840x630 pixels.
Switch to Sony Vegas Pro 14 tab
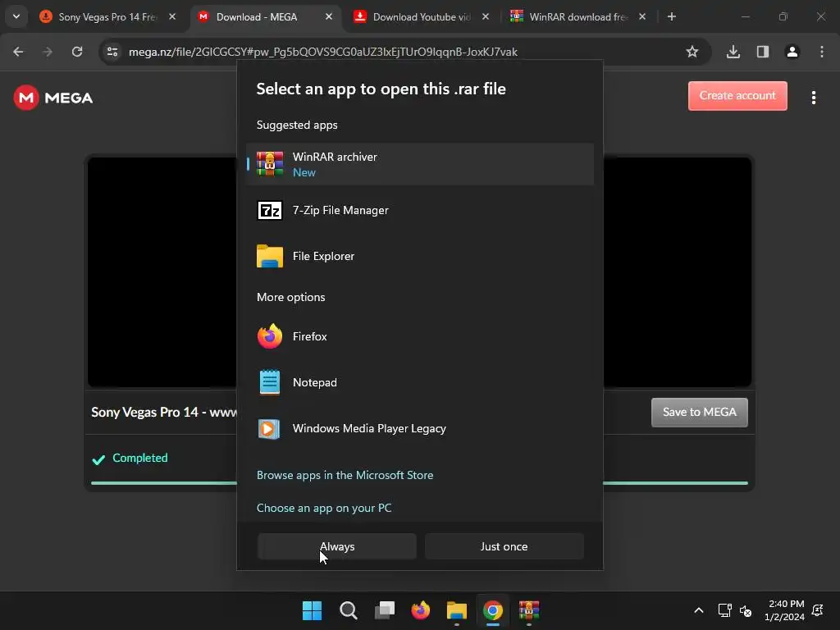107,17
